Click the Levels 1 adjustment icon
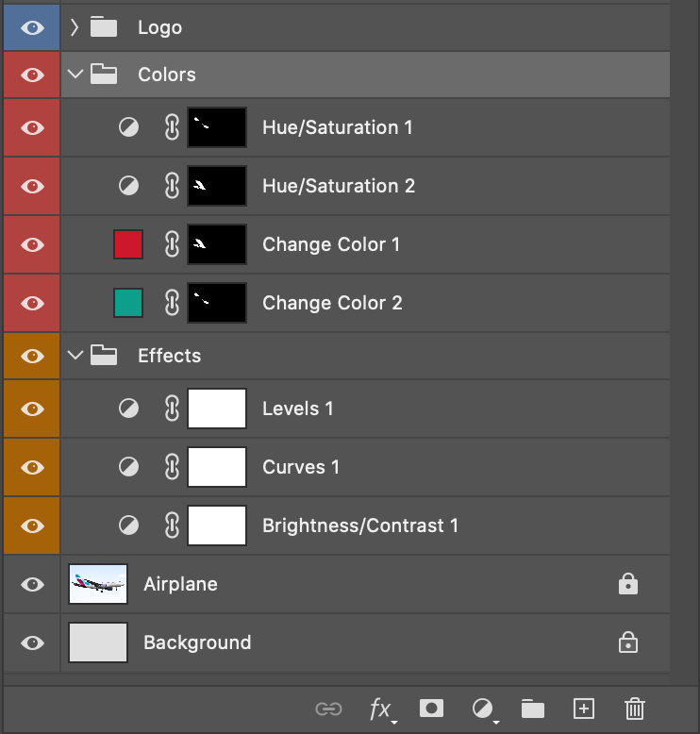 click(128, 409)
